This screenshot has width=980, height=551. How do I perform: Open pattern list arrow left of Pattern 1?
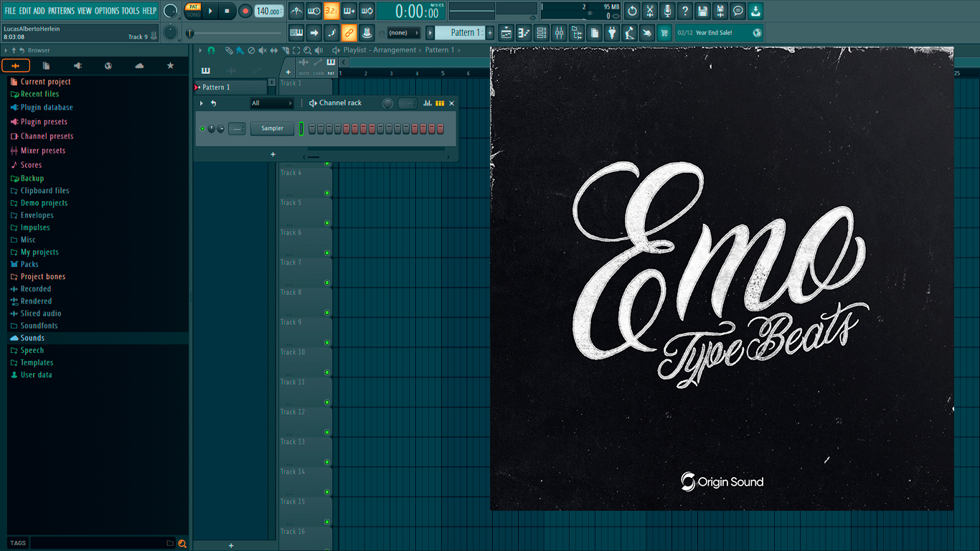click(x=430, y=32)
